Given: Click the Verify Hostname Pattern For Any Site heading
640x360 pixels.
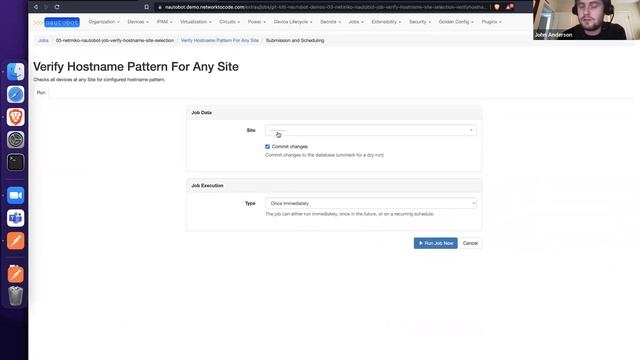Looking at the screenshot, I should [136, 67].
